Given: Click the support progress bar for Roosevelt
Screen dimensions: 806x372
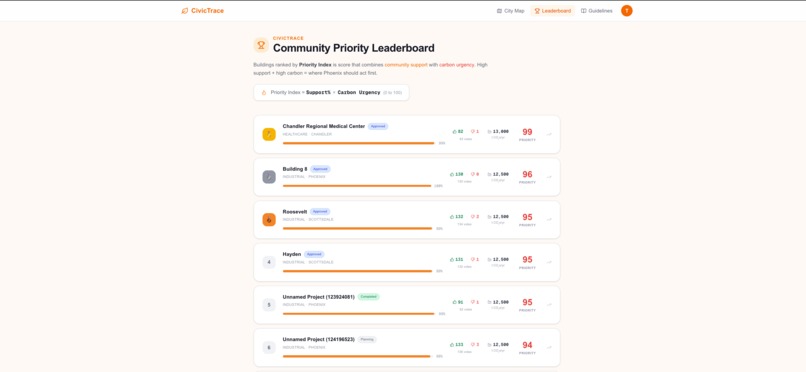Looking at the screenshot, I should tap(357, 229).
